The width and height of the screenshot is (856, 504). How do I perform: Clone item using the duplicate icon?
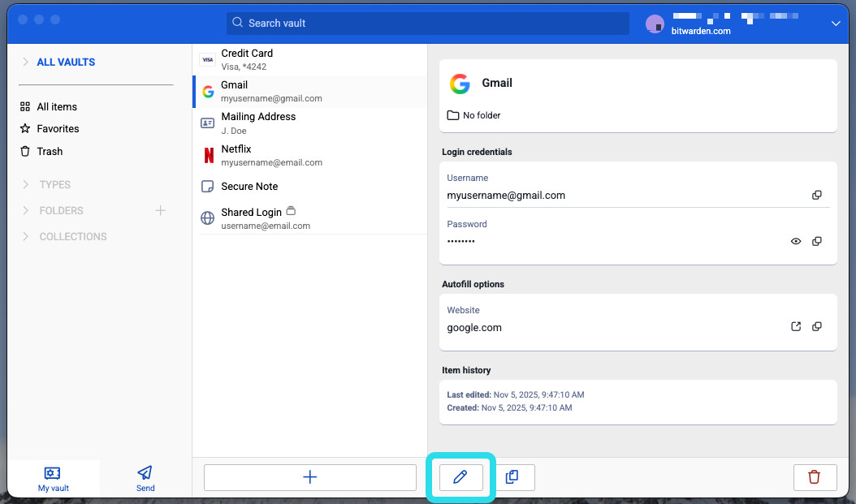point(512,477)
